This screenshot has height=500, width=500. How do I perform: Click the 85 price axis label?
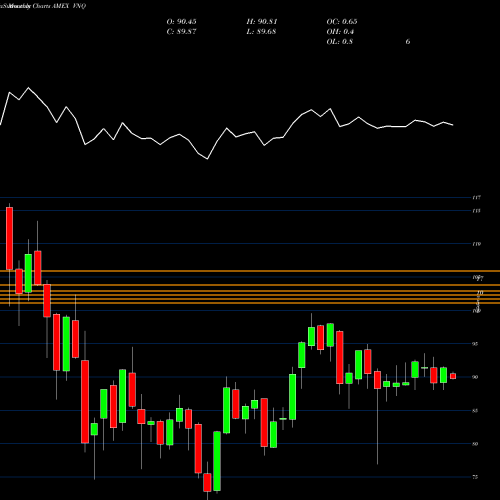[x=475, y=411]
